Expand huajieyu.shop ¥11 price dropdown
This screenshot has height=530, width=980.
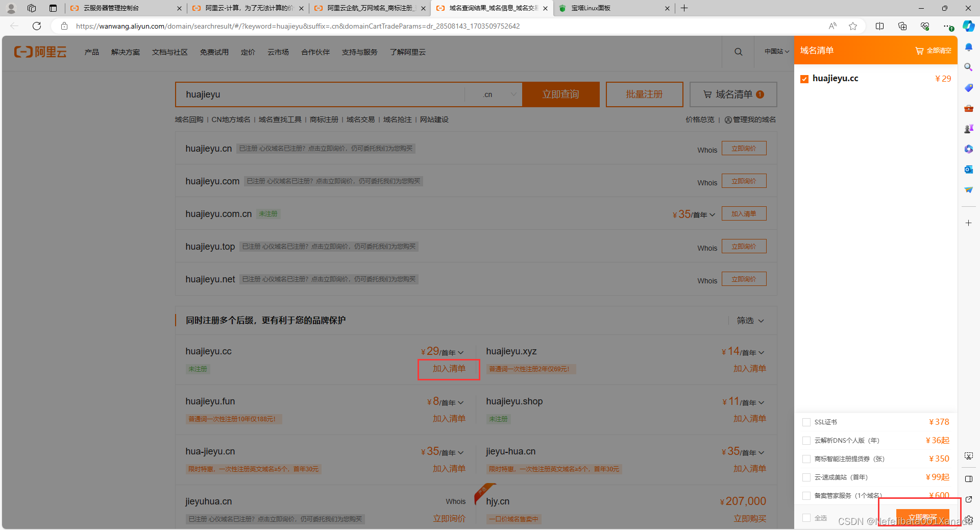pos(762,402)
